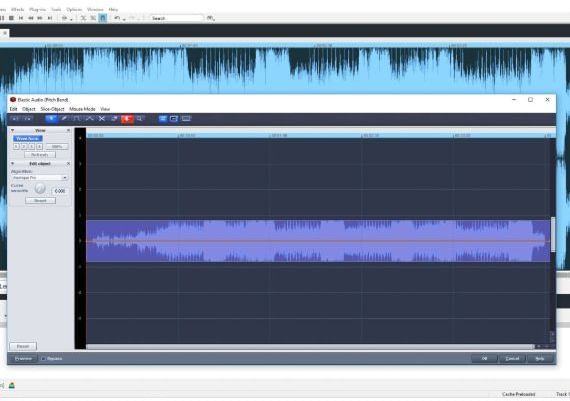Viewport: 570px width, 401px height.
Task: Open the Effects menu in main window
Action: (x=17, y=9)
